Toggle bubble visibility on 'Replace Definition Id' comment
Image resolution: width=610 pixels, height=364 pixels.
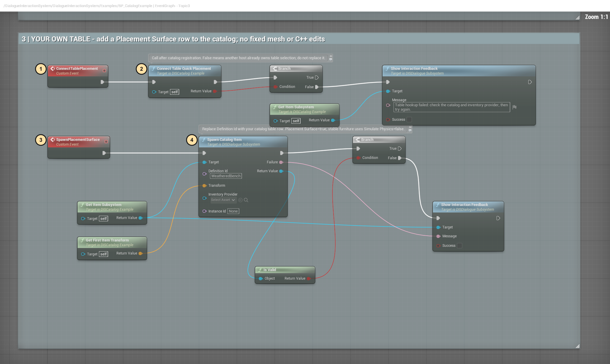[410, 131]
